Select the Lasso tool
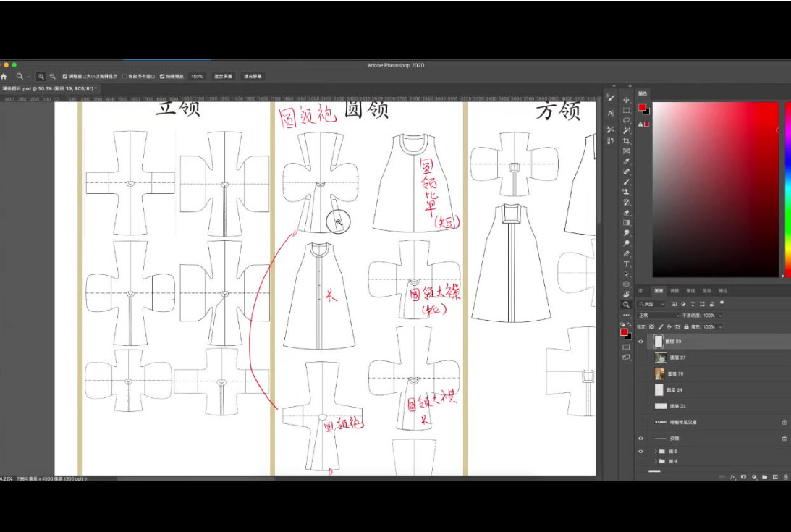 coord(626,121)
